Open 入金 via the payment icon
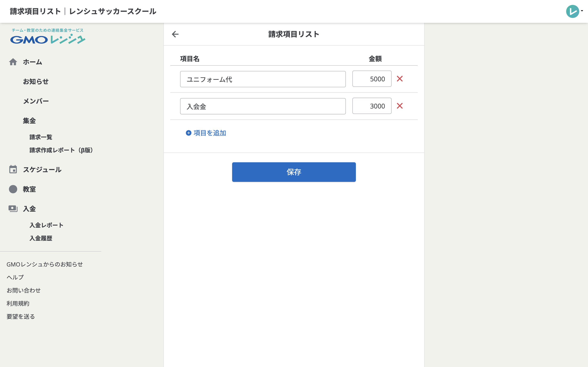The height and width of the screenshot is (367, 588). 13,209
